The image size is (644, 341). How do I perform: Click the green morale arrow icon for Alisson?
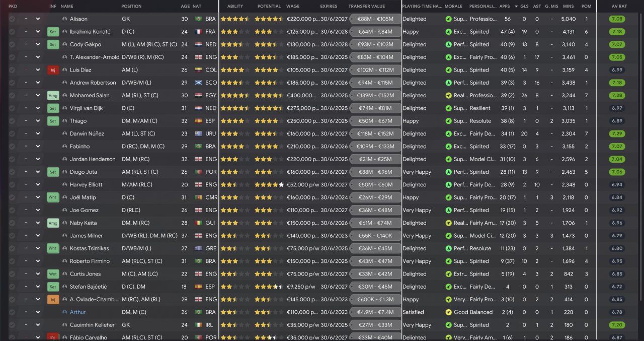pos(449,19)
